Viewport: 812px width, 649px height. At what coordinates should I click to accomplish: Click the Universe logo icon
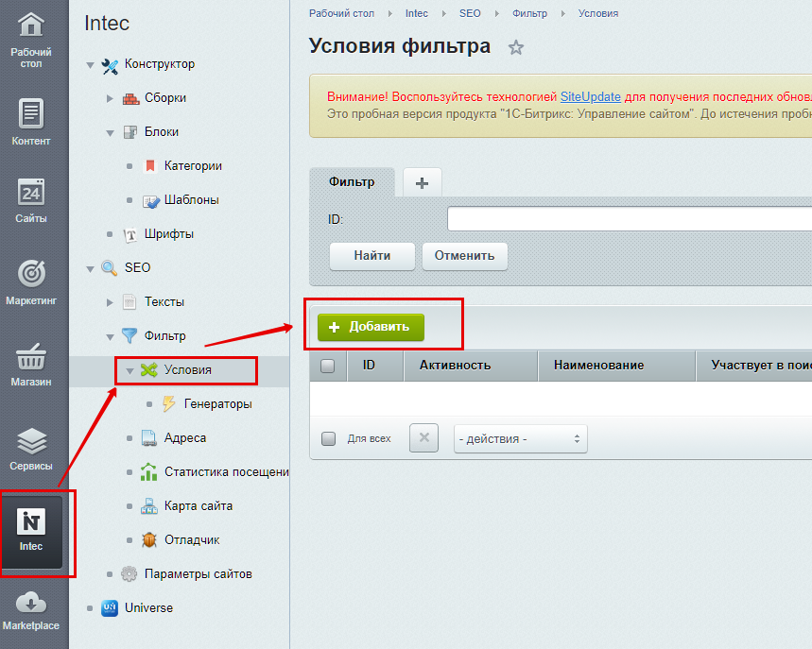tap(110, 608)
